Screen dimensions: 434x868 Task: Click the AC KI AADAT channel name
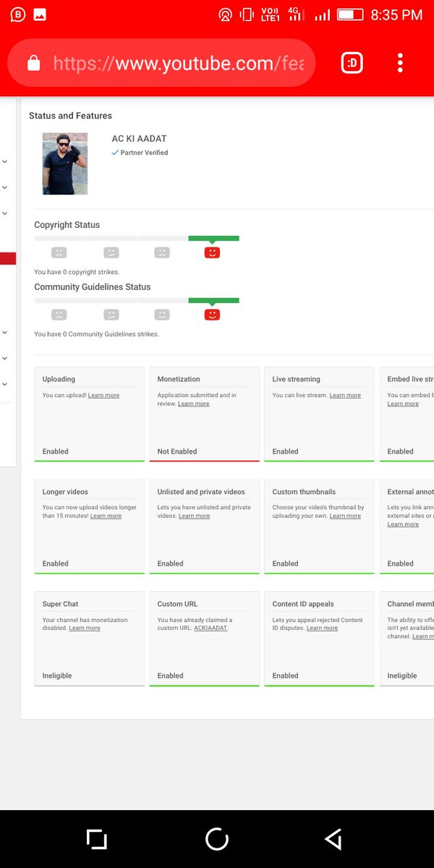coord(140,138)
